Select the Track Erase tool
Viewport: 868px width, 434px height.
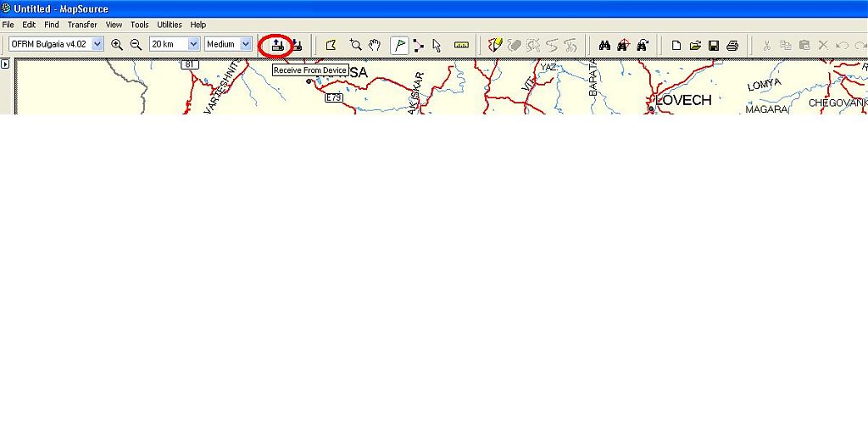point(515,46)
